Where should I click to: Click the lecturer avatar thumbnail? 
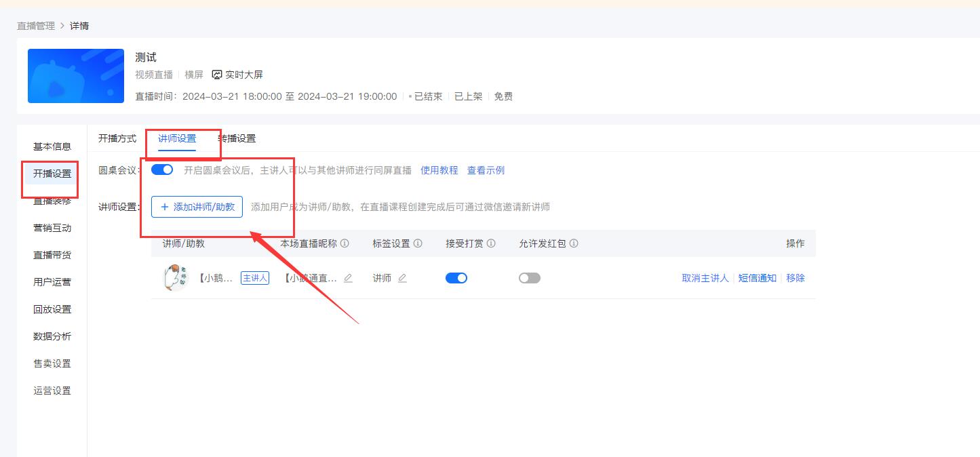click(174, 277)
